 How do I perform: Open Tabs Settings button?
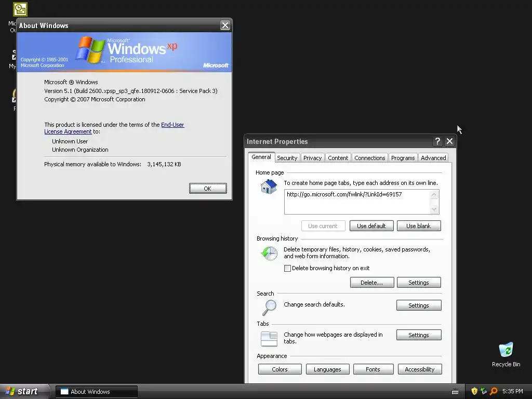[419, 335]
